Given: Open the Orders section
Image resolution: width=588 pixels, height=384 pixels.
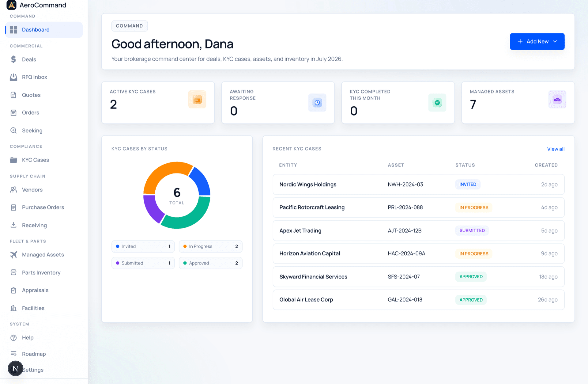Looking at the screenshot, I should [44, 113].
